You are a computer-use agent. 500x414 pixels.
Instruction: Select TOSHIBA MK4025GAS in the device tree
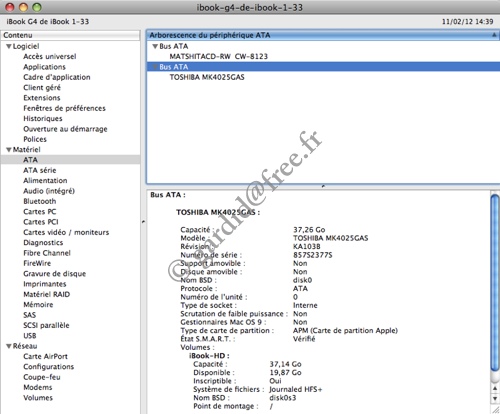point(207,77)
